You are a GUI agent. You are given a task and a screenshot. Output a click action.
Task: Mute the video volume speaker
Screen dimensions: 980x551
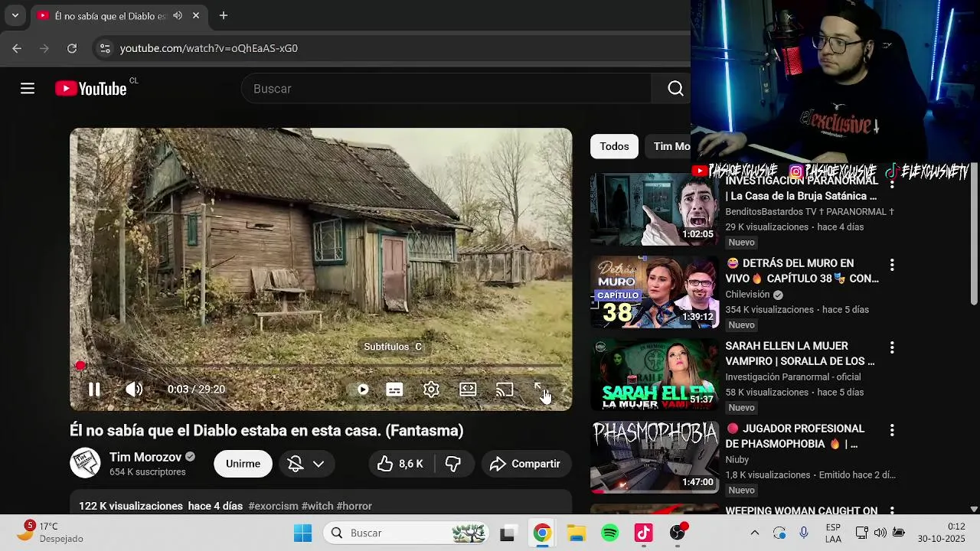(134, 390)
